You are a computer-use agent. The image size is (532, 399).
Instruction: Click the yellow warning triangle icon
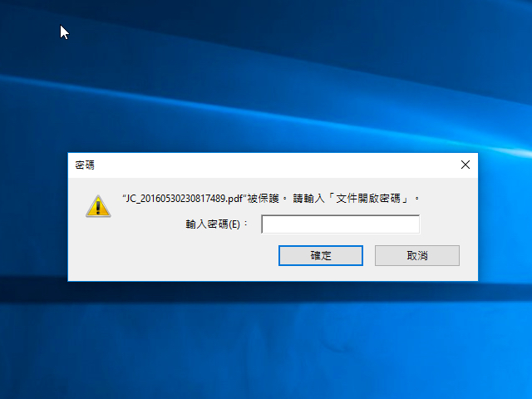(98, 206)
